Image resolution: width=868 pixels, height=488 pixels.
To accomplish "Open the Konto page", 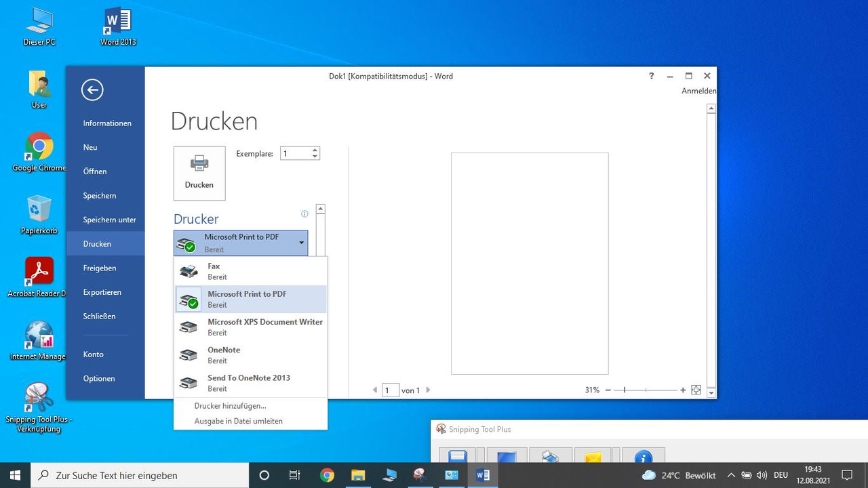I will [x=94, y=354].
